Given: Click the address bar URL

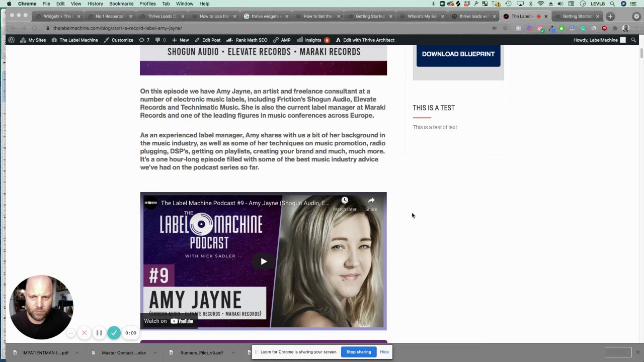Looking at the screenshot, I should (x=118, y=28).
